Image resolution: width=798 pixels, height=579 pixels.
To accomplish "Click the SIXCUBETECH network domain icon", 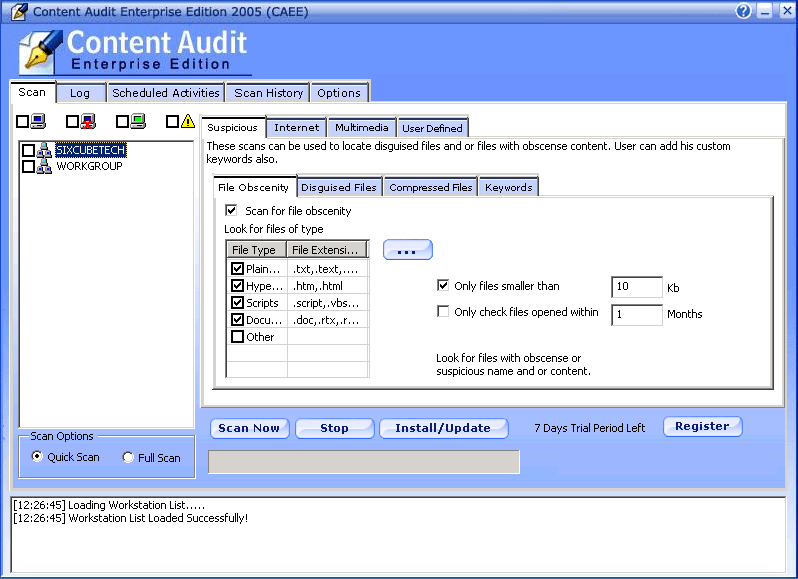I will pyautogui.click(x=44, y=150).
